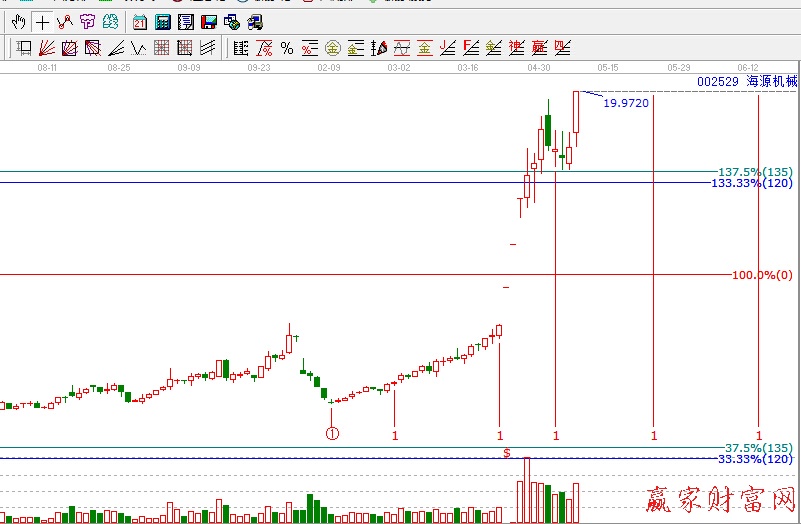
Task: Pick the parallel channel lines tool
Action: coord(207,47)
